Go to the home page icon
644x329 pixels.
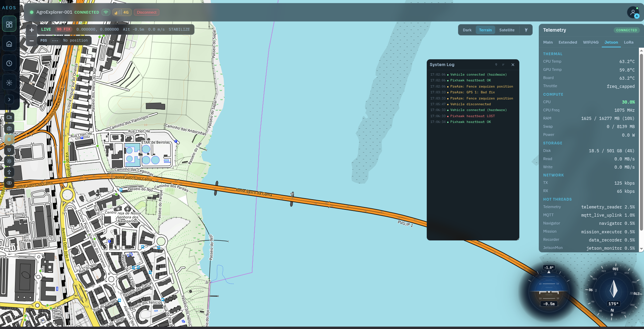pos(9,44)
